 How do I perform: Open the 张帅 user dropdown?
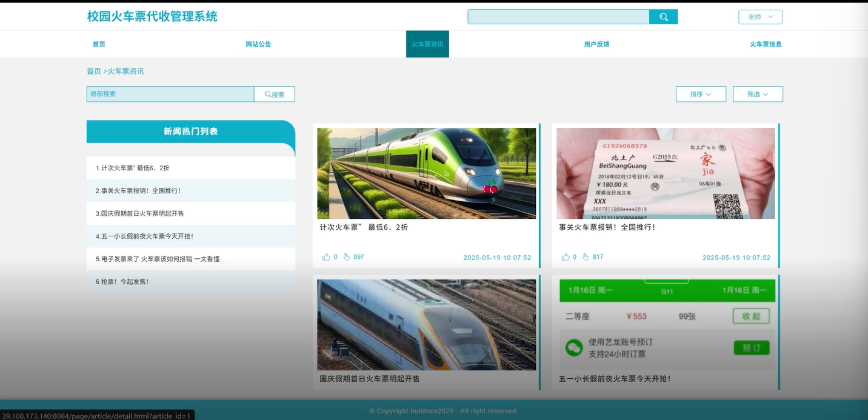(760, 17)
